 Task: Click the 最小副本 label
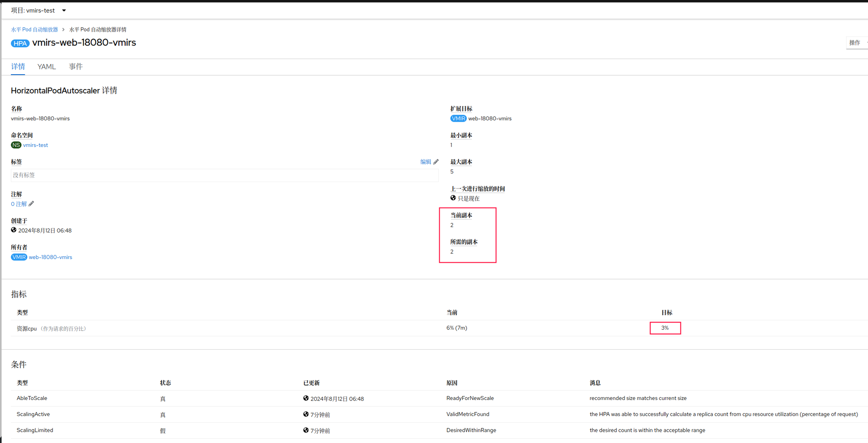[461, 136]
